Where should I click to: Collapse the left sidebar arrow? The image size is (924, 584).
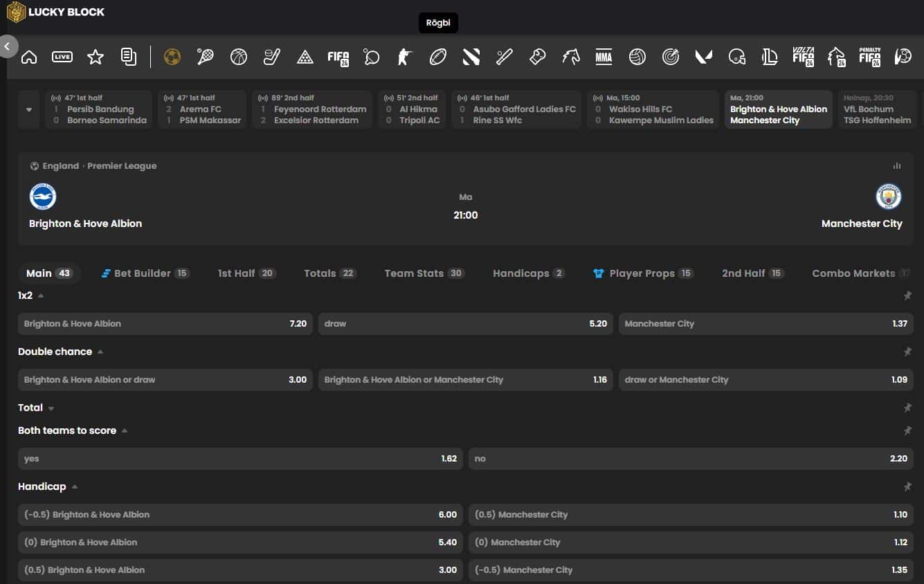(x=8, y=47)
